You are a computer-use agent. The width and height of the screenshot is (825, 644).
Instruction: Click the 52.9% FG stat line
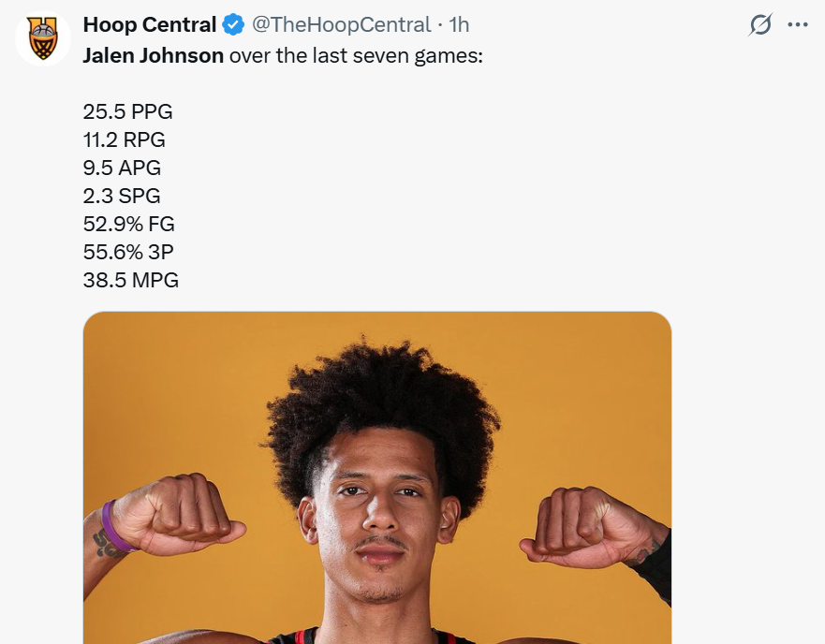click(129, 225)
